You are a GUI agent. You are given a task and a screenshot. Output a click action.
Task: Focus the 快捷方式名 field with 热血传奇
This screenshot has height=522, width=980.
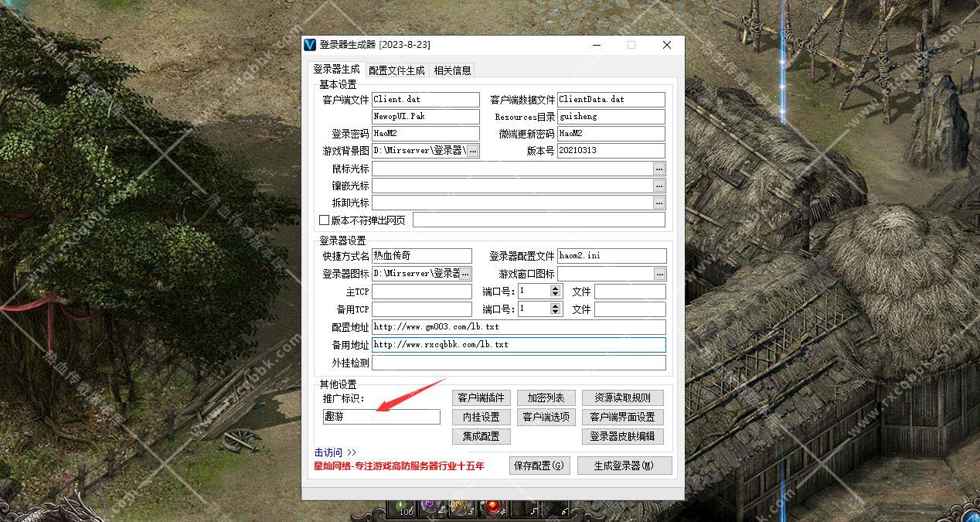pos(421,256)
